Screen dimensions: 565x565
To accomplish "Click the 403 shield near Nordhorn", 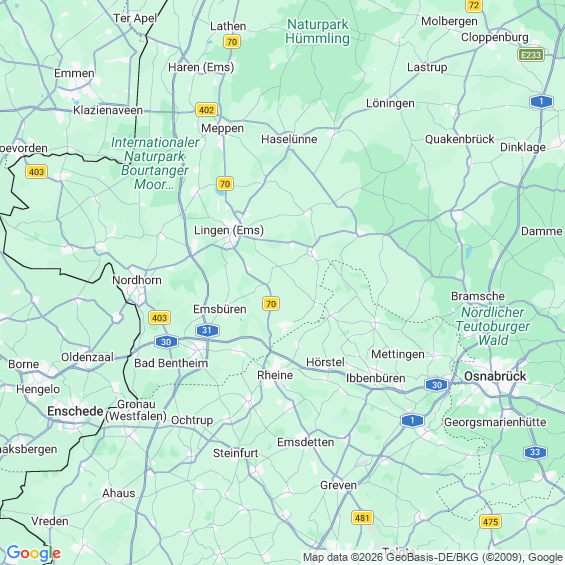I will click(159, 318).
